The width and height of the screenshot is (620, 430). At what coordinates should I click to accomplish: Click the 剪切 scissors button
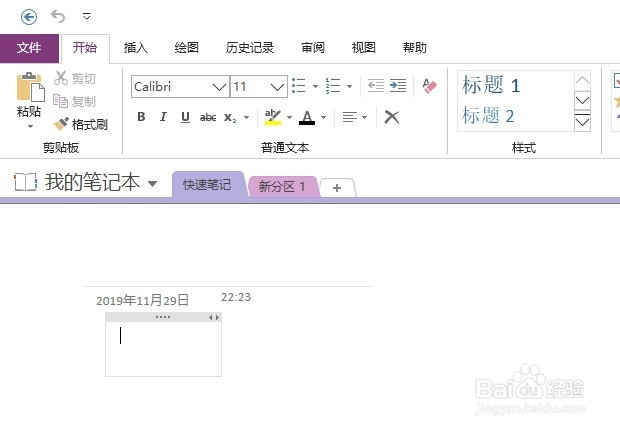click(75, 78)
